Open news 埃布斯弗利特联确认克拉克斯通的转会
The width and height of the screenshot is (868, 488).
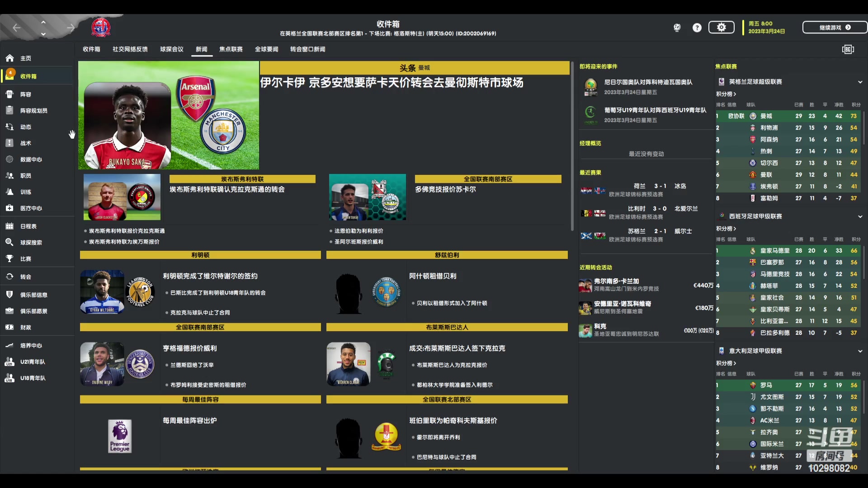pos(227,189)
